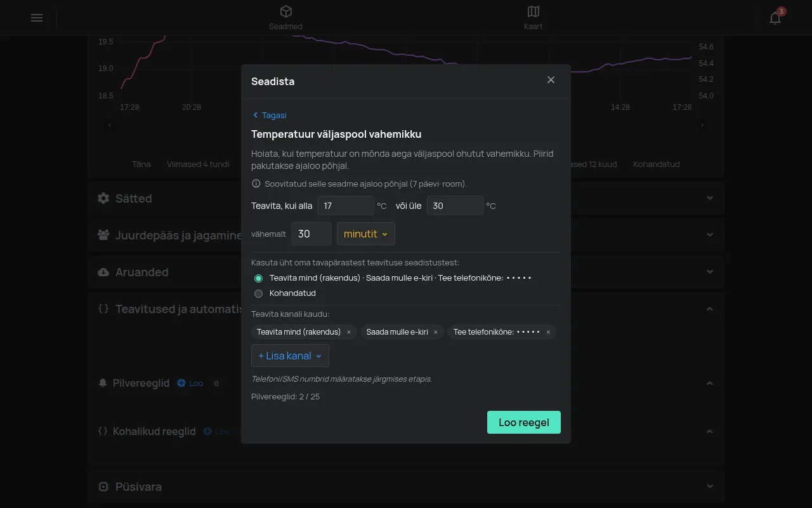Click the lower temperature limit field

coord(346,206)
